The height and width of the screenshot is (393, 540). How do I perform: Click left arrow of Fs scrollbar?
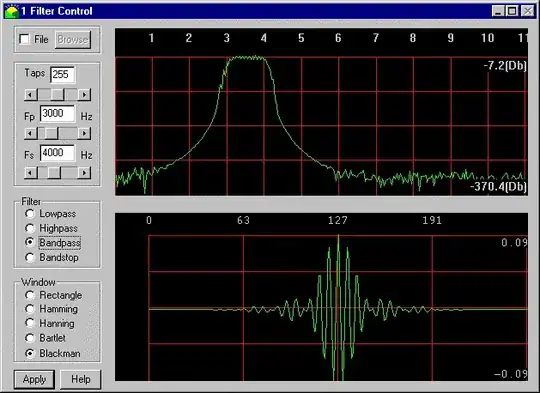(31, 173)
